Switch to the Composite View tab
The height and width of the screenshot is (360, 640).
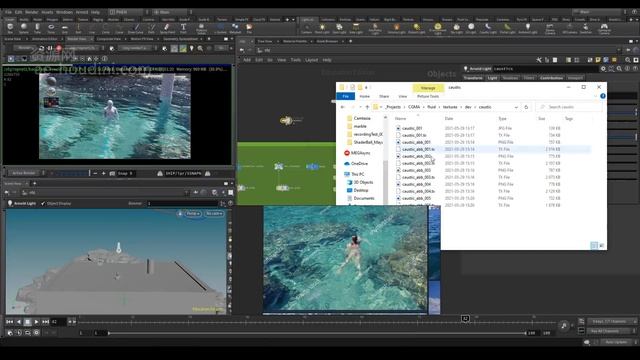[x=109, y=39]
